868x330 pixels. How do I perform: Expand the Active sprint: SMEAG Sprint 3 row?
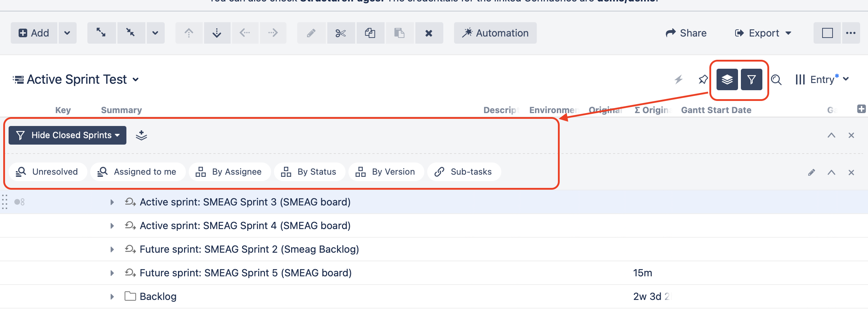coord(112,202)
